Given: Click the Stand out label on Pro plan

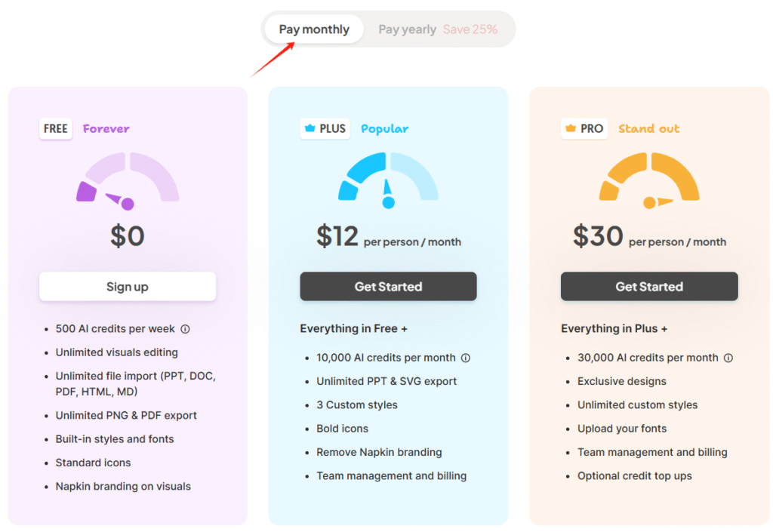Looking at the screenshot, I should tap(648, 128).
